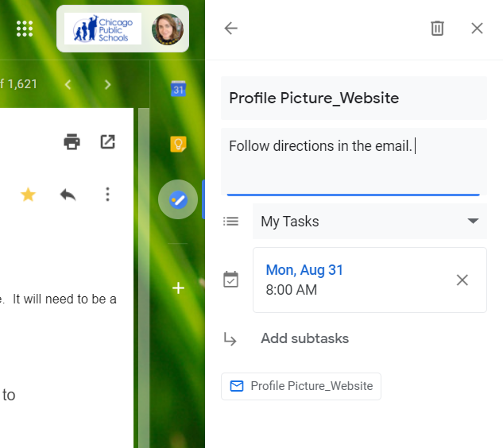Open the linked Profile Picture_Website email
503x448 pixels.
tap(301, 386)
